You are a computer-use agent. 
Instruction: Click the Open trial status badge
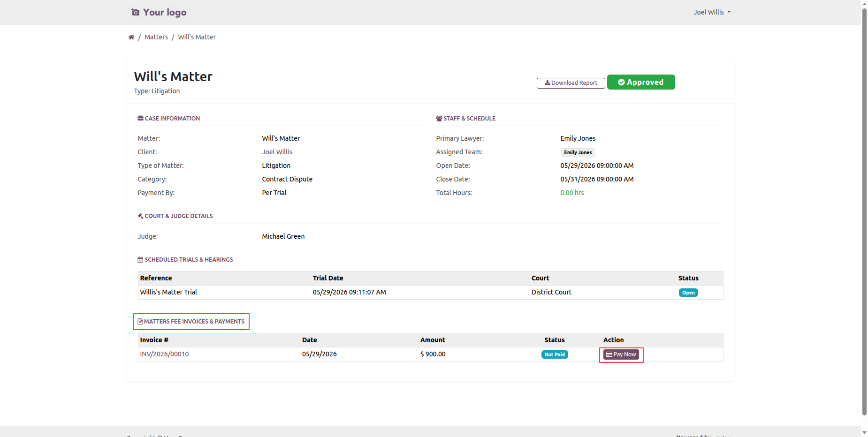(x=688, y=293)
